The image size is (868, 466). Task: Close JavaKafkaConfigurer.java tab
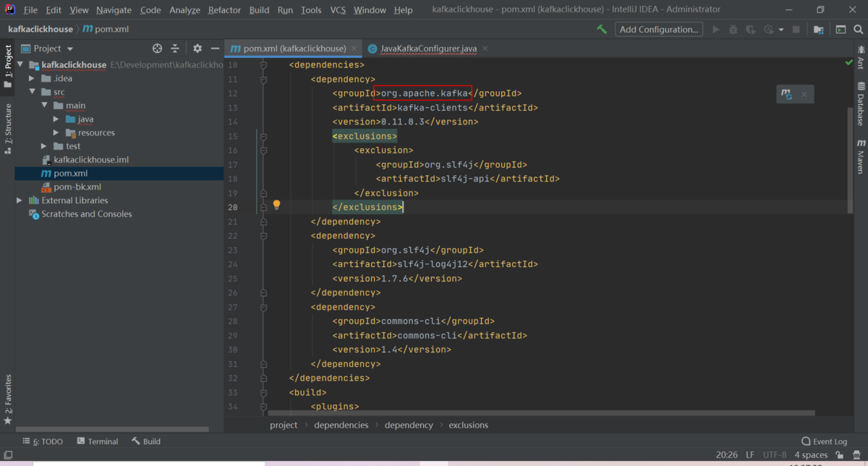pos(485,48)
